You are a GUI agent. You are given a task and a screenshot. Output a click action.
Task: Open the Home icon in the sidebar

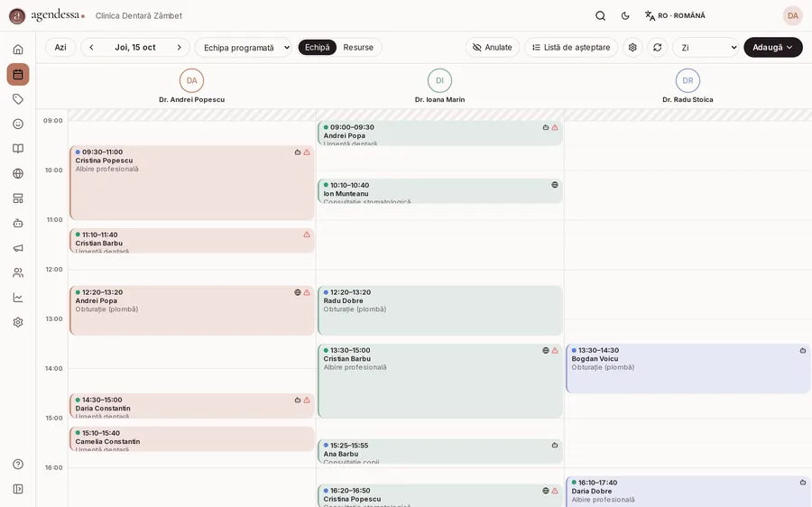click(x=18, y=50)
